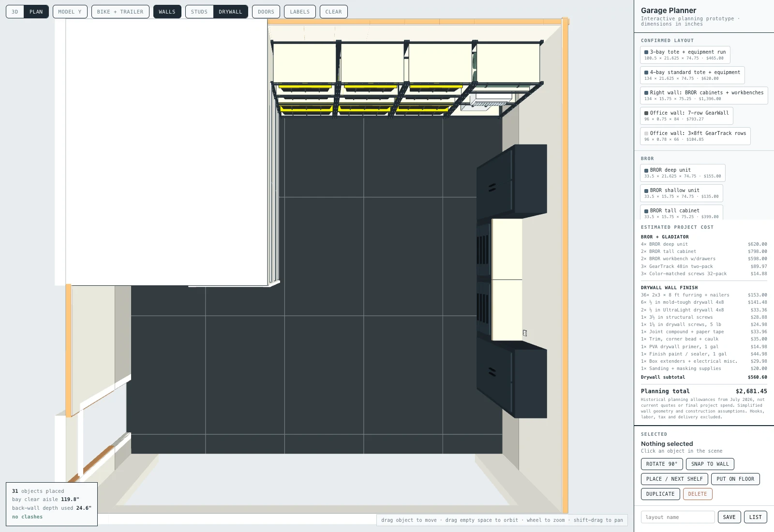The width and height of the screenshot is (774, 532).
Task: Click the swatch beside 3-bay tote item
Action: click(x=646, y=52)
